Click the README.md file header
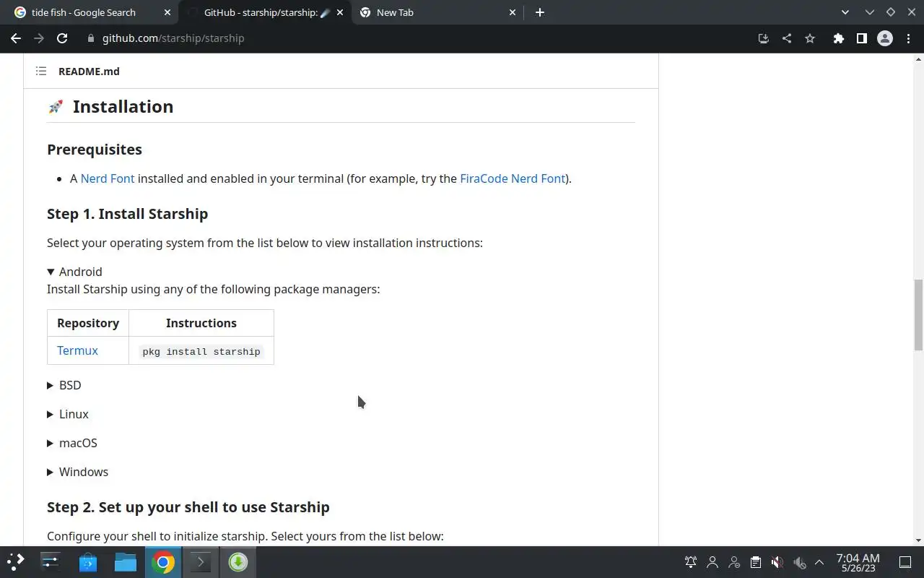The height and width of the screenshot is (578, 924). tap(89, 71)
